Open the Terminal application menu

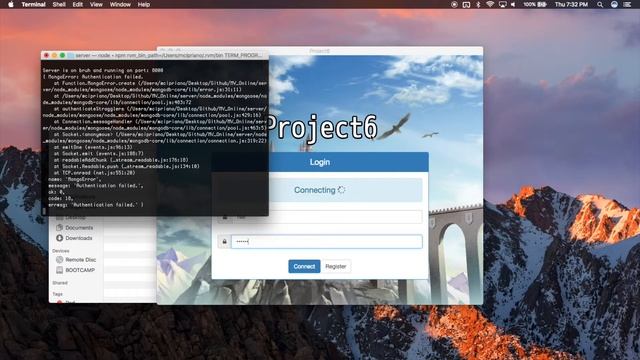pos(33,4)
